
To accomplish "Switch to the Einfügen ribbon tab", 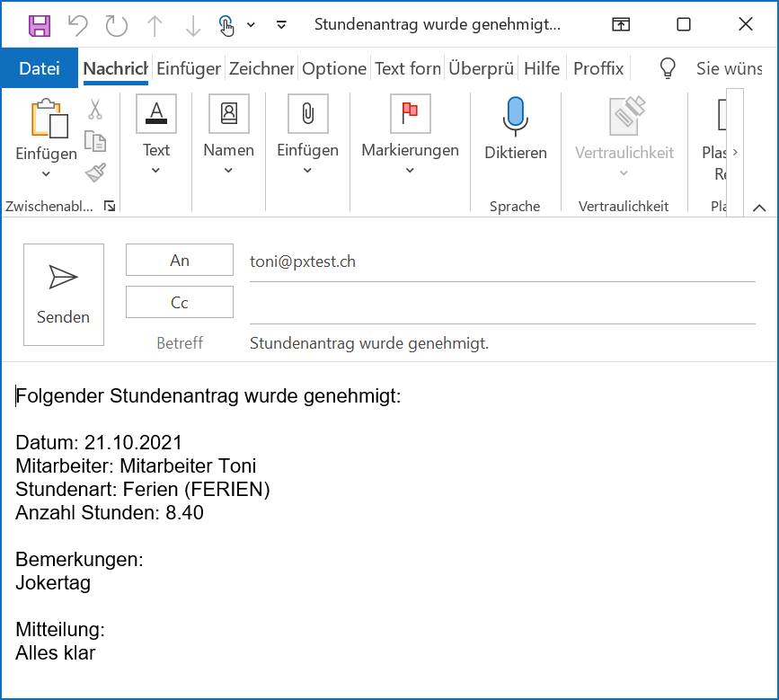I will pyautogui.click(x=189, y=68).
